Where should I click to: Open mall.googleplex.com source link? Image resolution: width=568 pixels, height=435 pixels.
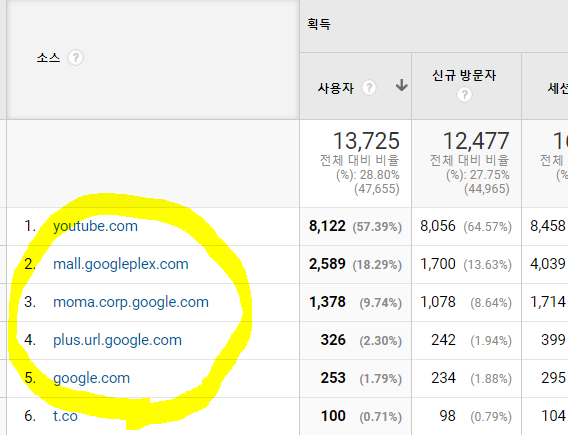(x=121, y=264)
